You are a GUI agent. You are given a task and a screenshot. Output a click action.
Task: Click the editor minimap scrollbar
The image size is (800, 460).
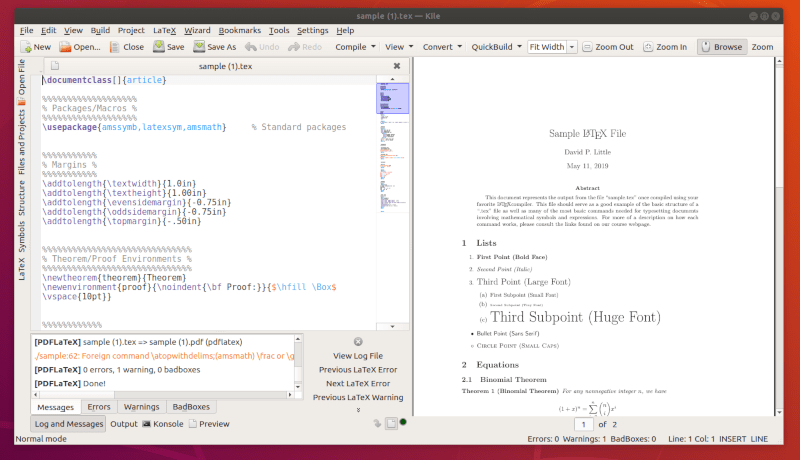(x=392, y=202)
